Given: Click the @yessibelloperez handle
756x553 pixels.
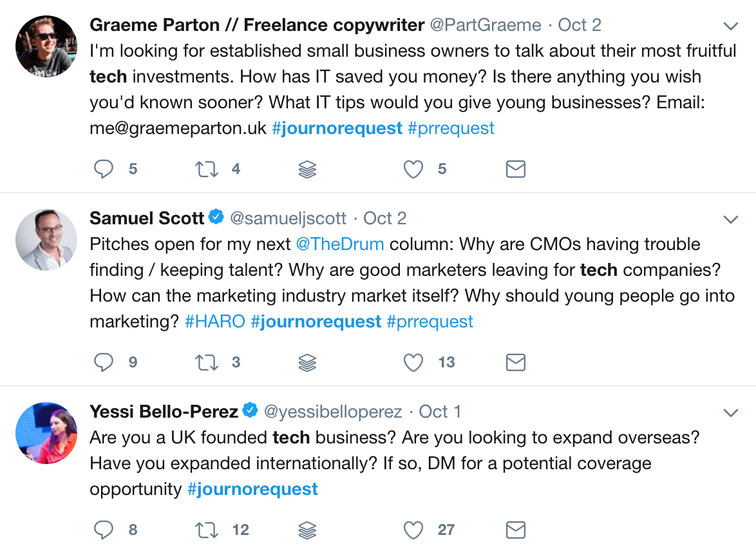Looking at the screenshot, I should point(334,412).
